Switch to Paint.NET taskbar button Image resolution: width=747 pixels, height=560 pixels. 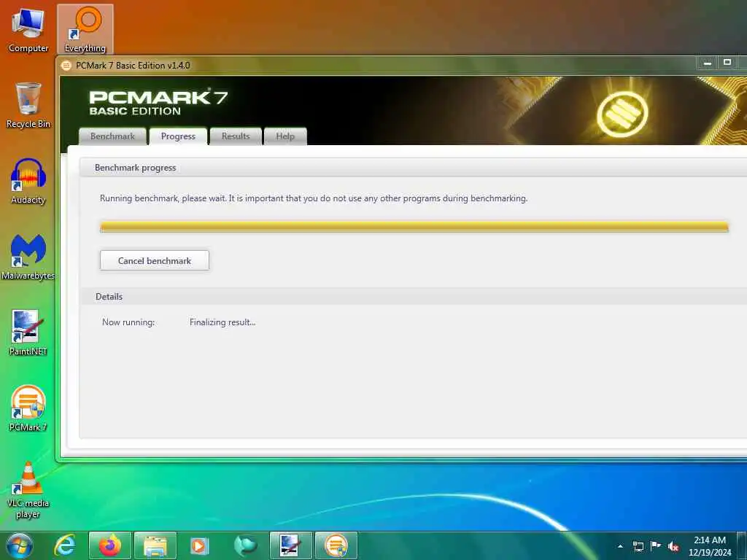(290, 545)
